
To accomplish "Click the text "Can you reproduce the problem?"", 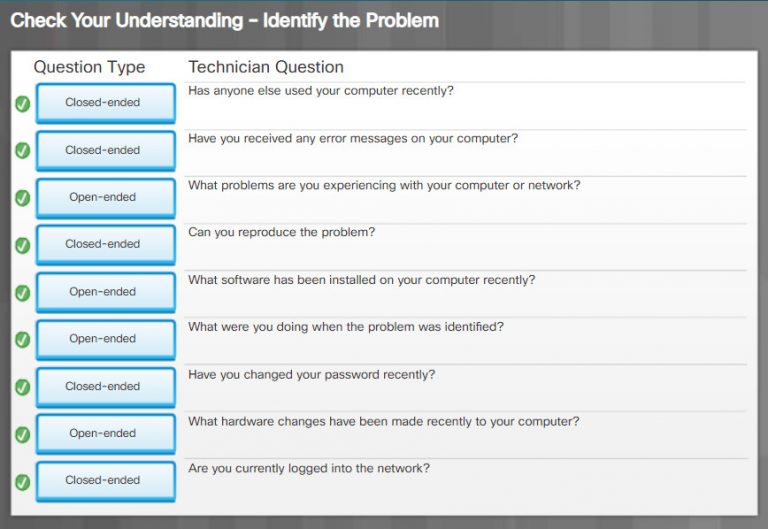I will point(282,232).
